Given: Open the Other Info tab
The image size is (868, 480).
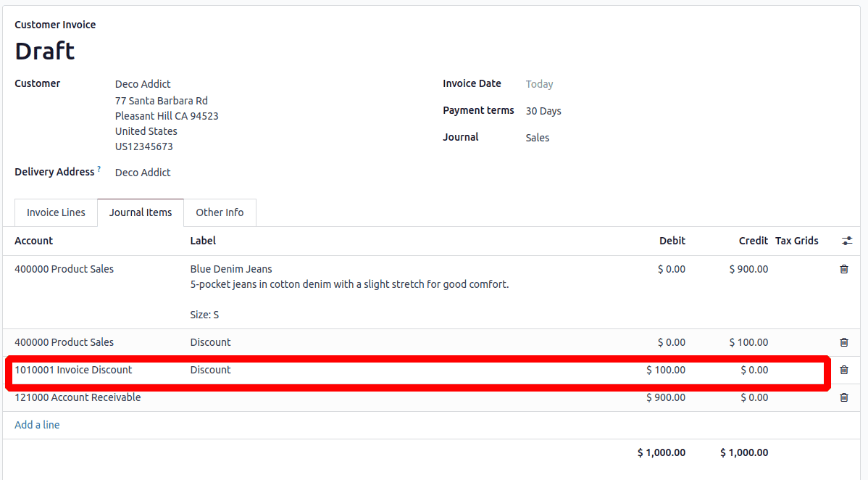Looking at the screenshot, I should coord(220,212).
